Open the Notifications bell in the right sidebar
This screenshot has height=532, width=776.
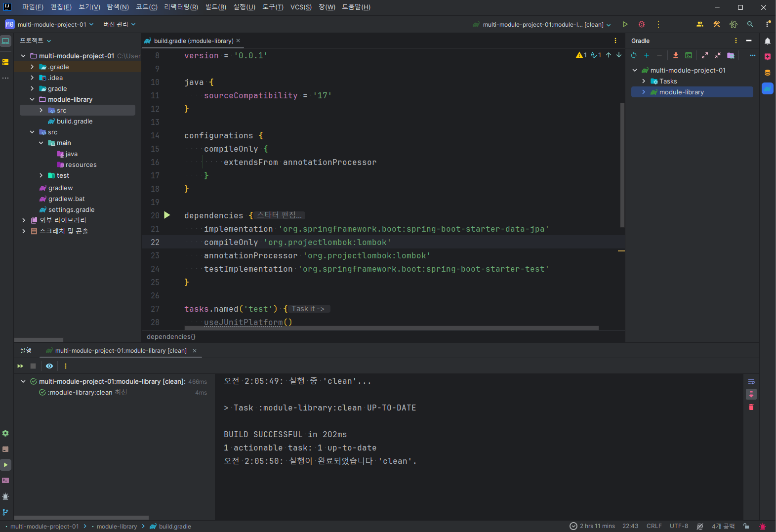tap(768, 41)
